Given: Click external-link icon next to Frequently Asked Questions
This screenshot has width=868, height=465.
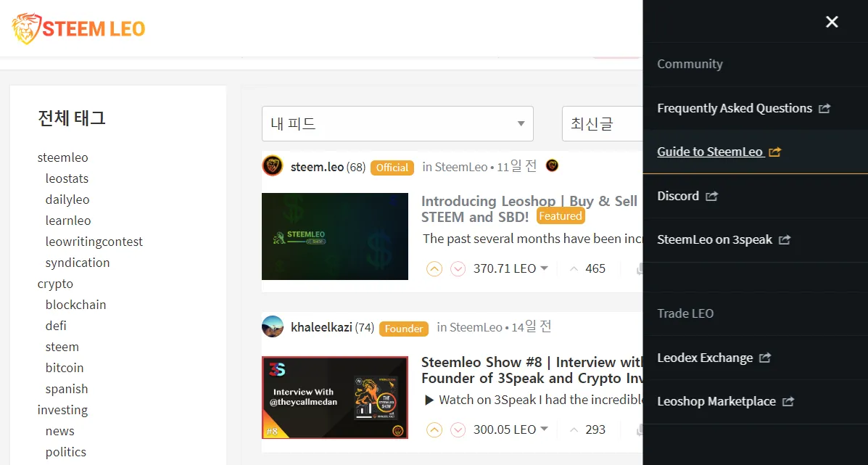Looking at the screenshot, I should point(824,109).
